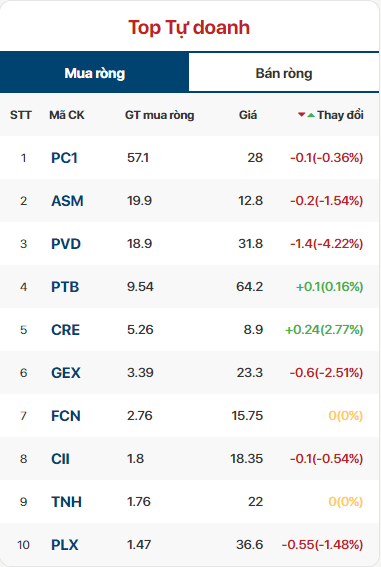Viewport: 381px width, 567px height.
Task: Click the Giá column header
Action: coord(248,115)
